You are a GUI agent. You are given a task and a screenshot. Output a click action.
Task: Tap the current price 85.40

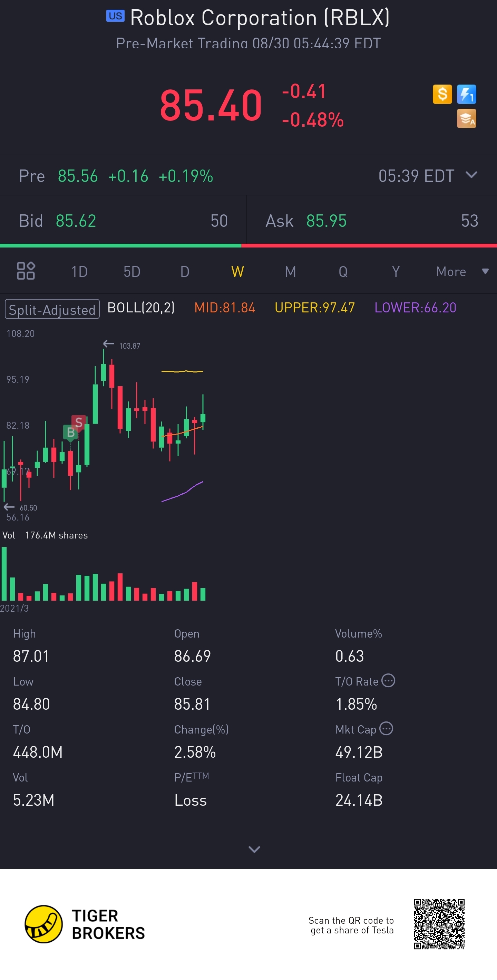point(211,105)
